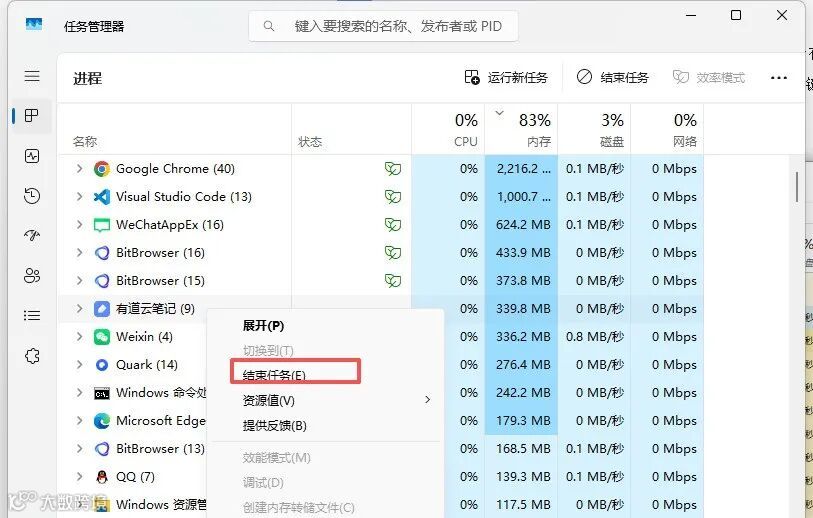Viewport: 813px width, 518px height.
Task: Open the Services puzzle sidebar icon
Action: 32,356
